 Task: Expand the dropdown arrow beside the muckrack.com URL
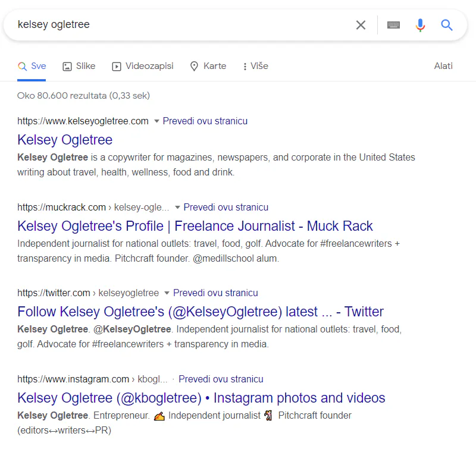pos(177,208)
